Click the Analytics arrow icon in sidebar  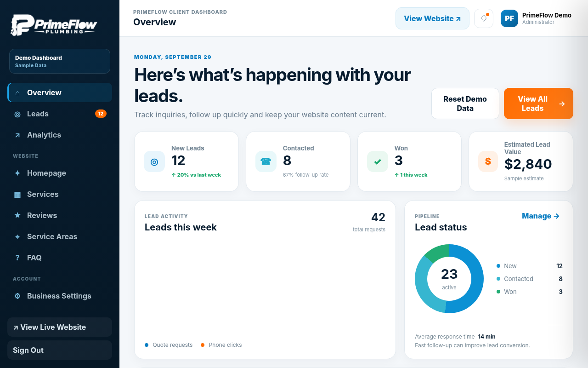(x=17, y=135)
